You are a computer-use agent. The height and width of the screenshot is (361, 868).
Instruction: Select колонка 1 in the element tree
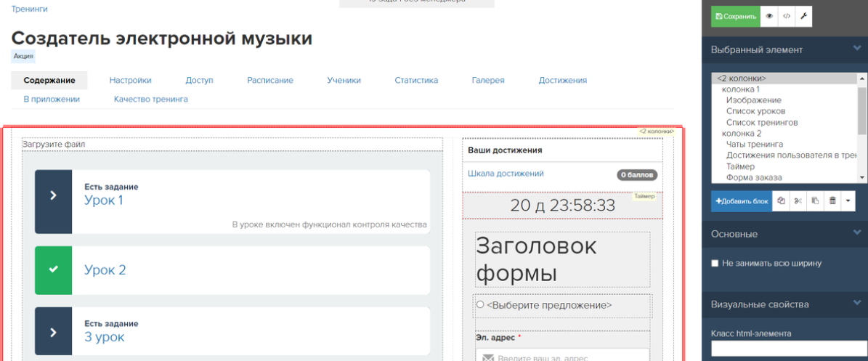[741, 89]
